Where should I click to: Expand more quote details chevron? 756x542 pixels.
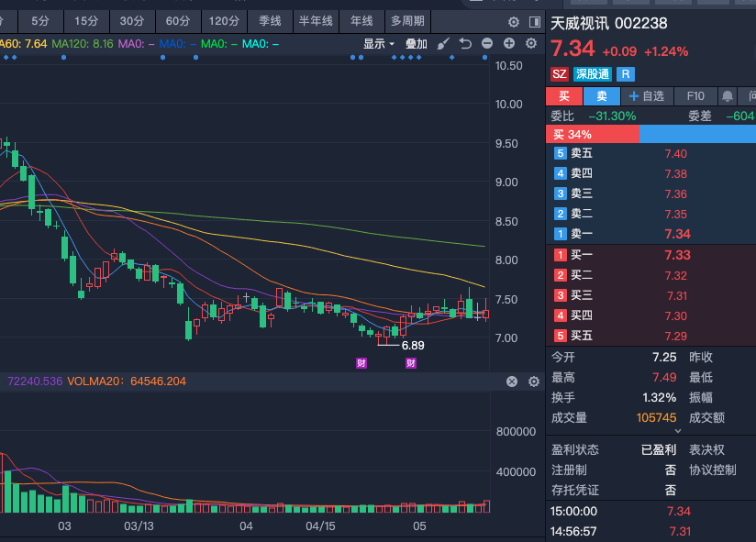pyautogui.click(x=678, y=431)
